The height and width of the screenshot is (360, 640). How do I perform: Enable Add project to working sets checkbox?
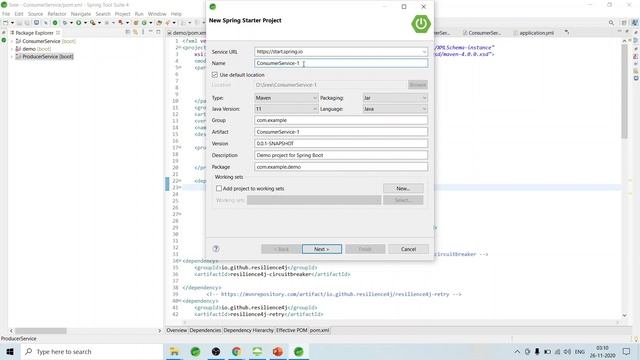pos(219,189)
